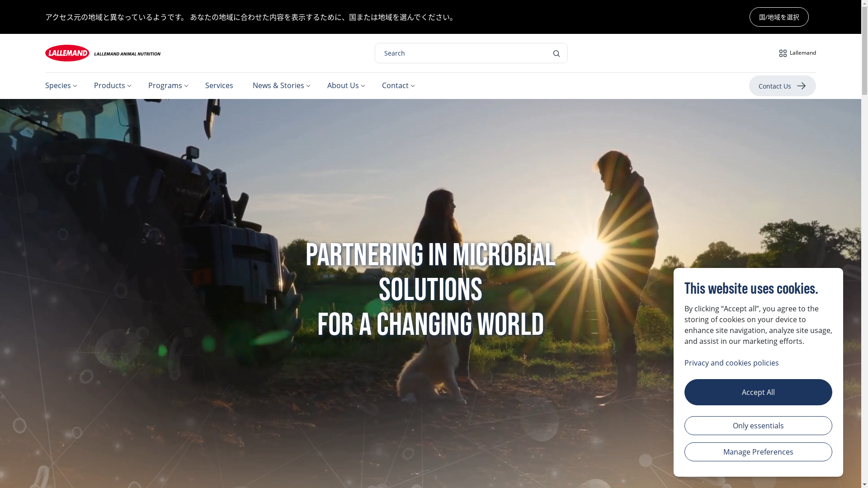Screen dimensions: 868x488
Task: Open Manage Preferences for cookies
Action: (758, 452)
